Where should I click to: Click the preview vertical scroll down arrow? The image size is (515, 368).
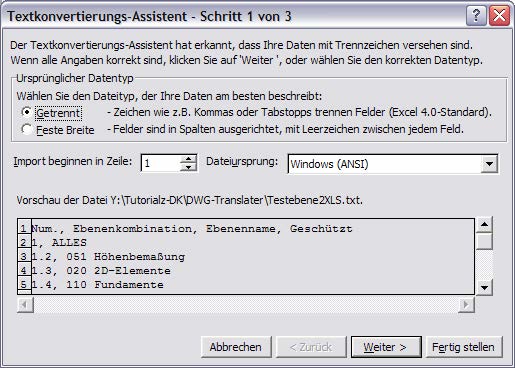coord(484,287)
